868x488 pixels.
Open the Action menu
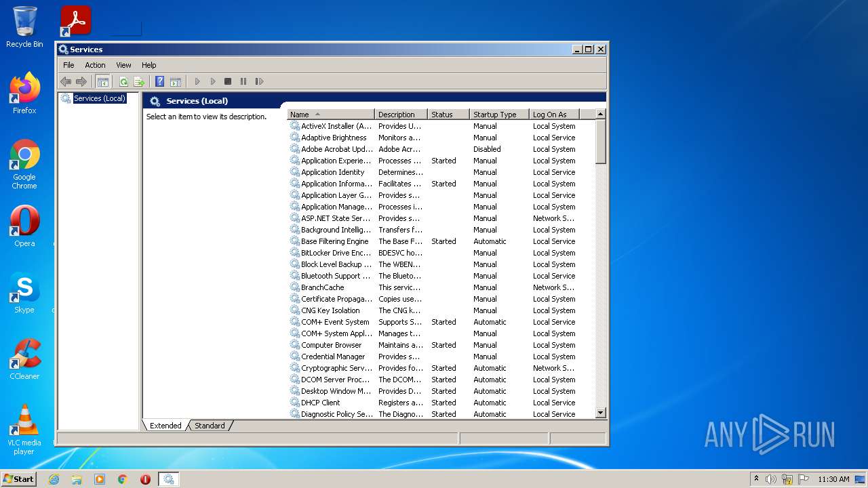(x=95, y=65)
